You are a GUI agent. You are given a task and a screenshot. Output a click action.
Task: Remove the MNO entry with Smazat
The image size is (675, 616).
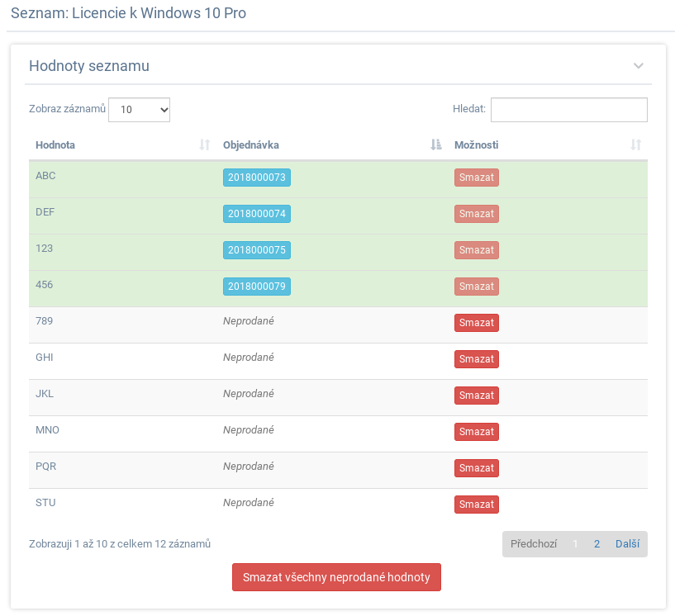[x=477, y=432]
